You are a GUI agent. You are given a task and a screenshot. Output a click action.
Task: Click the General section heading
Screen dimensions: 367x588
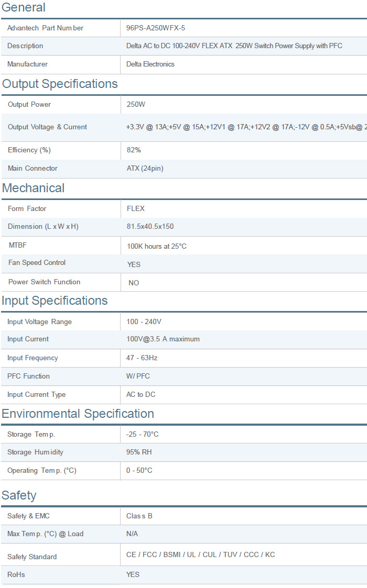coord(24,7)
